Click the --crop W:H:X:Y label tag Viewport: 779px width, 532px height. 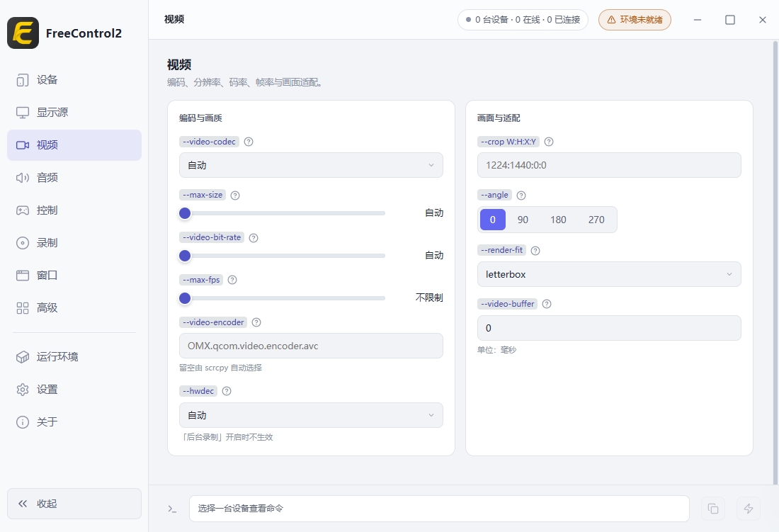[x=508, y=142]
